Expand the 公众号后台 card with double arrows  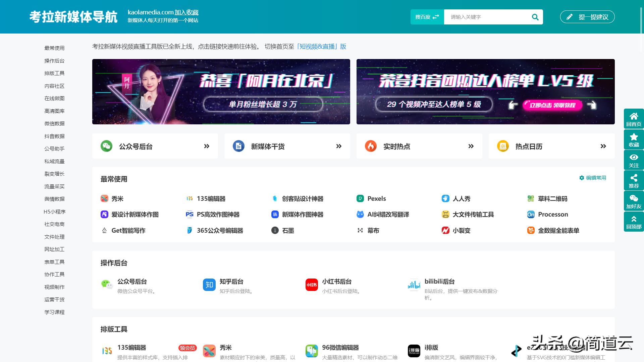(x=207, y=146)
